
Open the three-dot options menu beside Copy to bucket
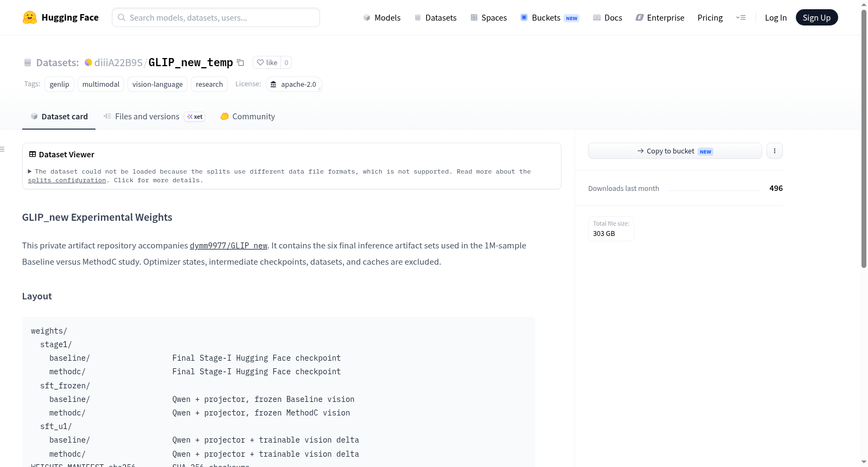[x=775, y=151]
